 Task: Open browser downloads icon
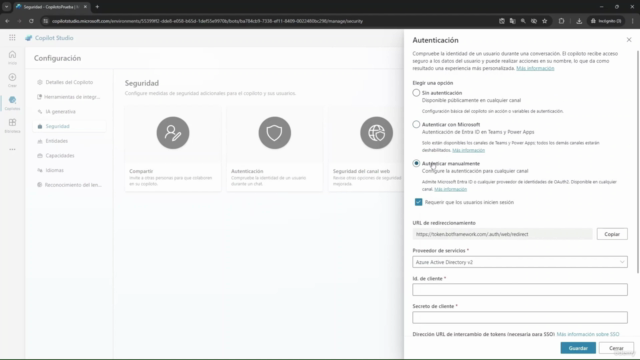point(579,21)
